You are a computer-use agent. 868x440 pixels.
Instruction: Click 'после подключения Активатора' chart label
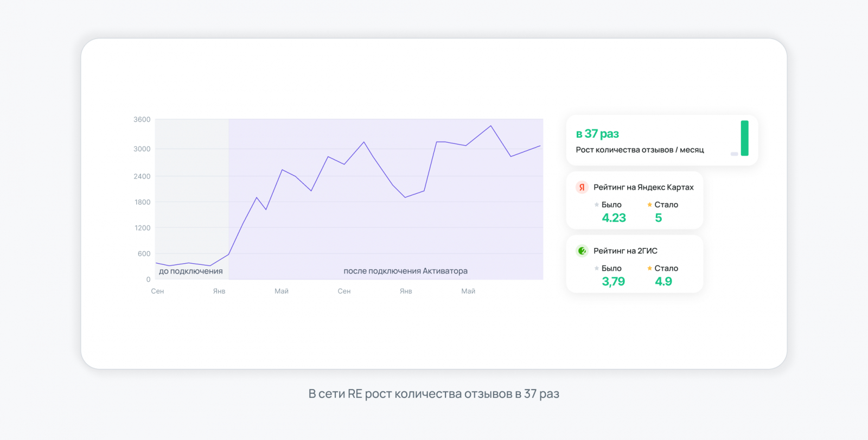405,271
